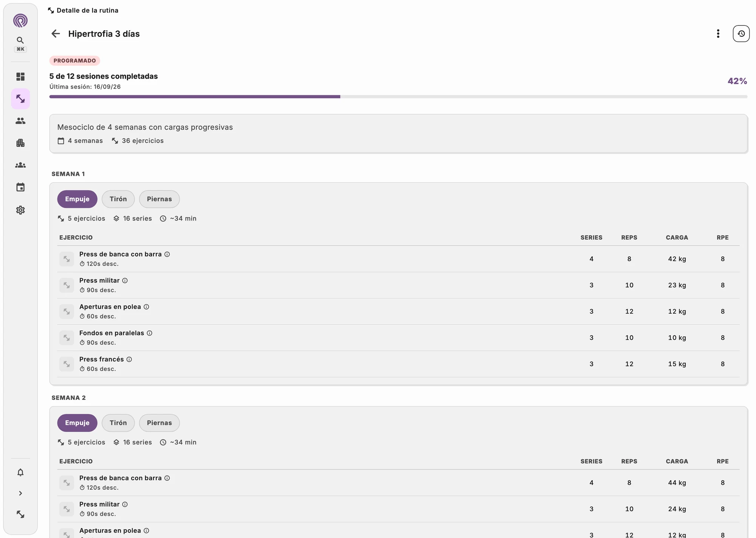756x538 pixels.
Task: Show info for Press de banca Semana 2
Action: pyautogui.click(x=167, y=478)
